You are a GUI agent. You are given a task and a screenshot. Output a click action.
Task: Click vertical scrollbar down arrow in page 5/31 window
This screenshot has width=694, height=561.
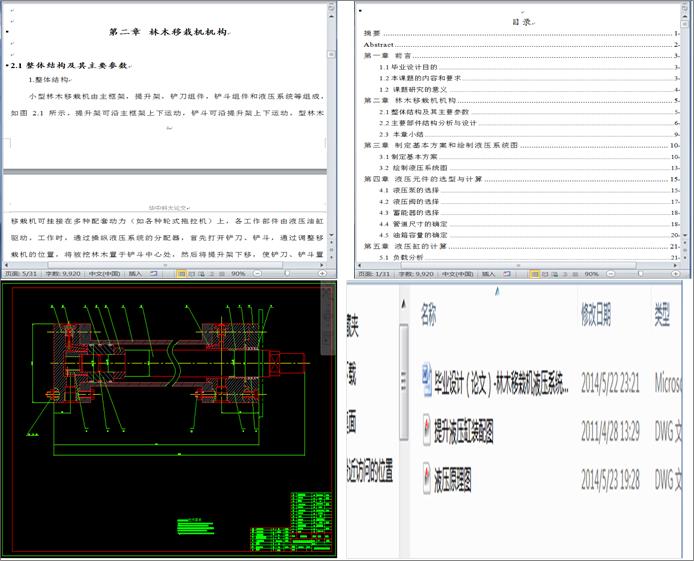pyautogui.click(x=331, y=235)
